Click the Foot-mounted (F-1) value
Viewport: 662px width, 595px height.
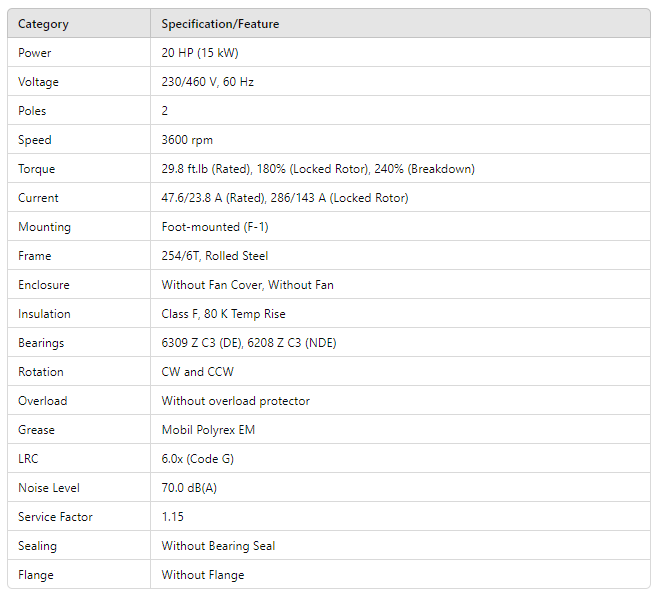[215, 227]
